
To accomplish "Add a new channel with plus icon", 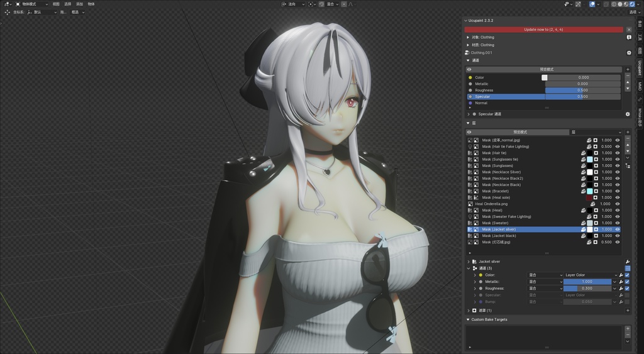I will 628,69.
